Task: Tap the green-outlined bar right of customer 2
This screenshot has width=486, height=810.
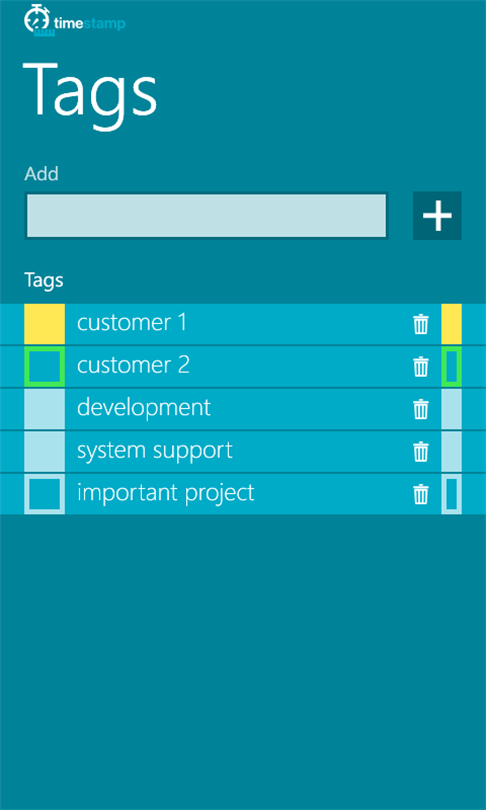Action: click(x=451, y=366)
